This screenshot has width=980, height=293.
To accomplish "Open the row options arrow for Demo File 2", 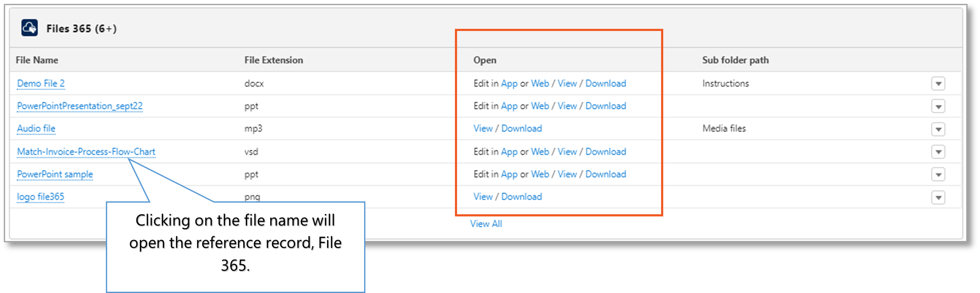I will click(938, 83).
